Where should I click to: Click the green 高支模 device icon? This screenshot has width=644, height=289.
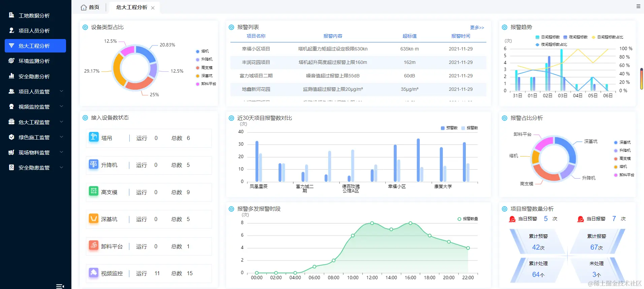pyautogui.click(x=94, y=191)
